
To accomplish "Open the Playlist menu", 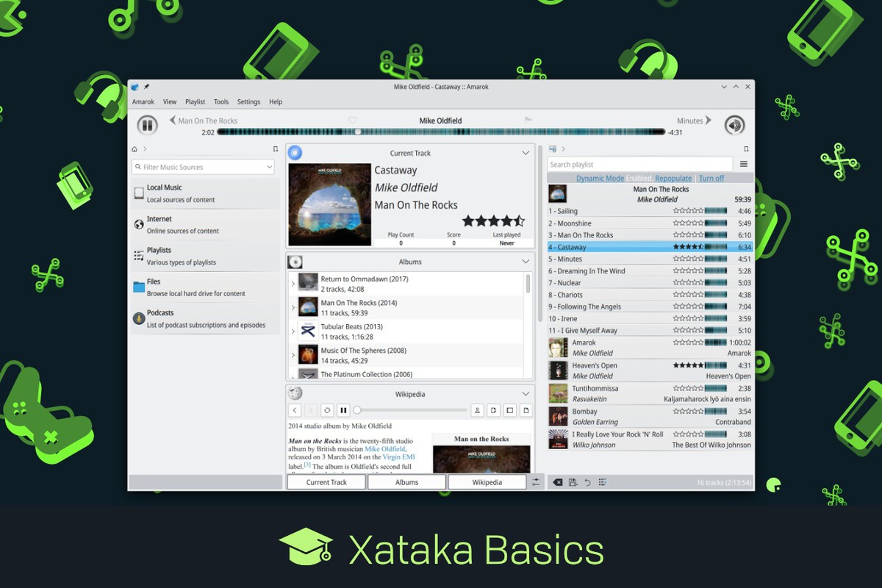I will pos(195,102).
